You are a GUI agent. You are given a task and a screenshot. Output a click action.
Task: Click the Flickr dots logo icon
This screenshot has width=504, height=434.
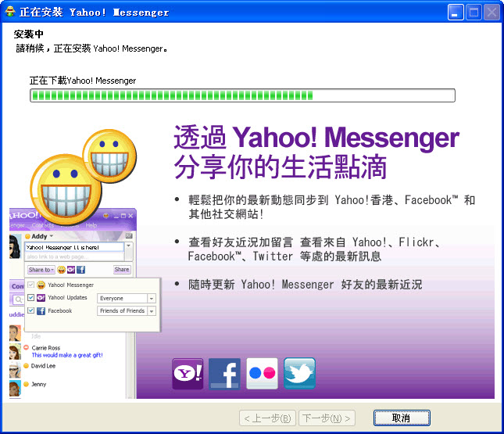click(x=262, y=374)
